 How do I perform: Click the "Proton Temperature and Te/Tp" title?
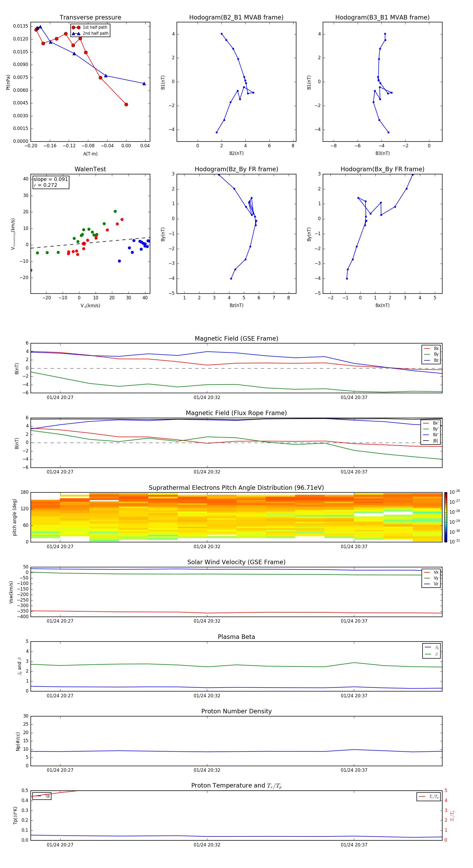click(x=236, y=785)
